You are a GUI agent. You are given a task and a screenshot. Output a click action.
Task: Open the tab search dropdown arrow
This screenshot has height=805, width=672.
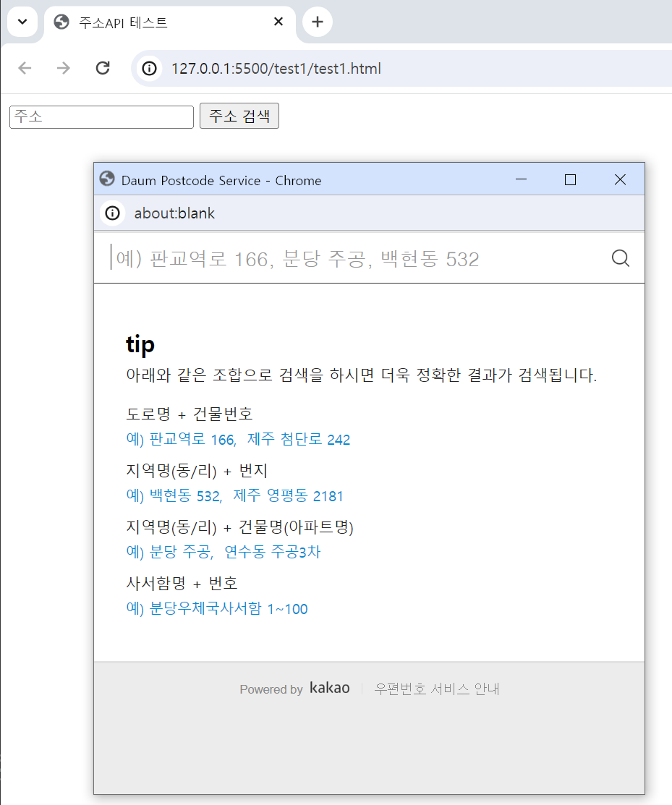pyautogui.click(x=22, y=22)
